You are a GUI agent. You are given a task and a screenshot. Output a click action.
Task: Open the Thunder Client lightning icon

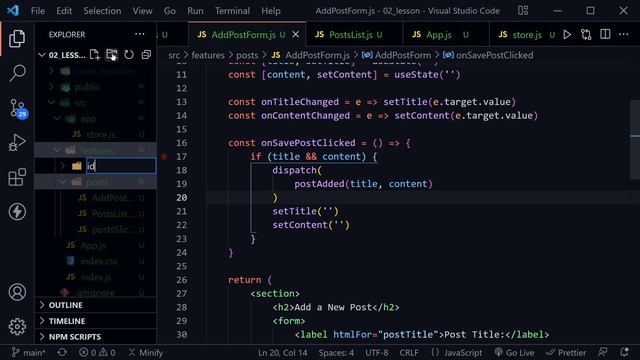[x=17, y=211]
